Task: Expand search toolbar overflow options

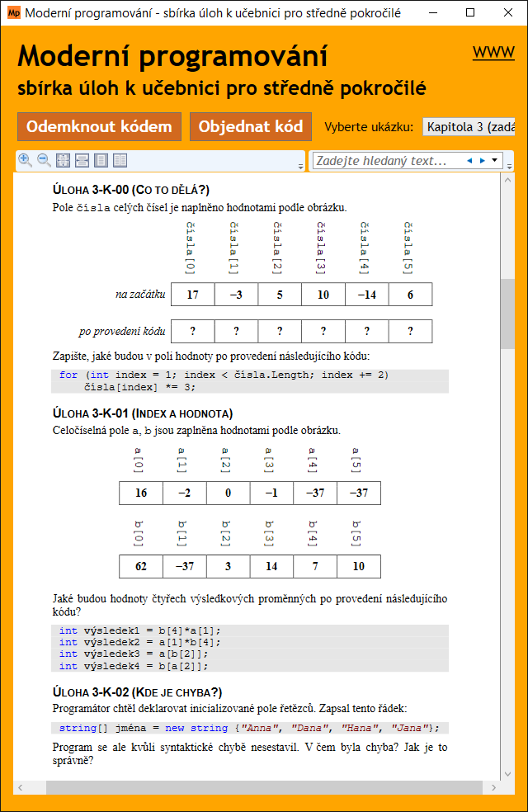Action: click(508, 166)
